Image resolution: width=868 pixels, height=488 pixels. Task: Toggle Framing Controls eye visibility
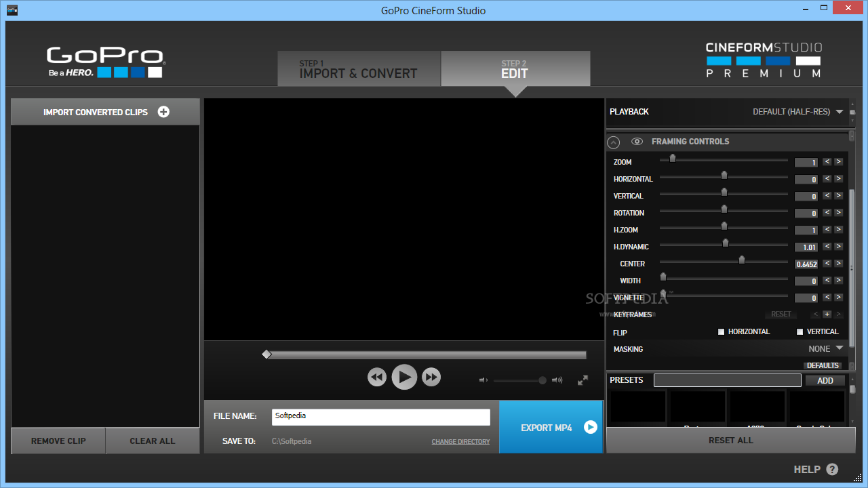pos(637,142)
